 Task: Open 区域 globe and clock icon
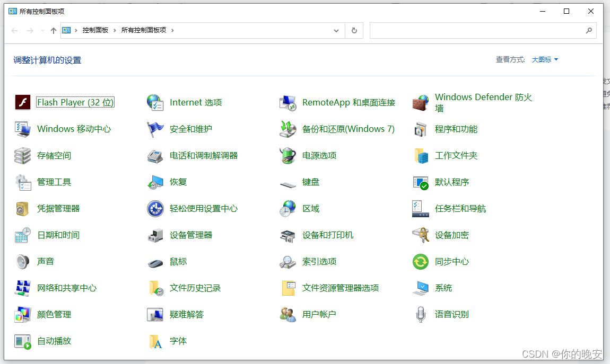[x=288, y=209]
